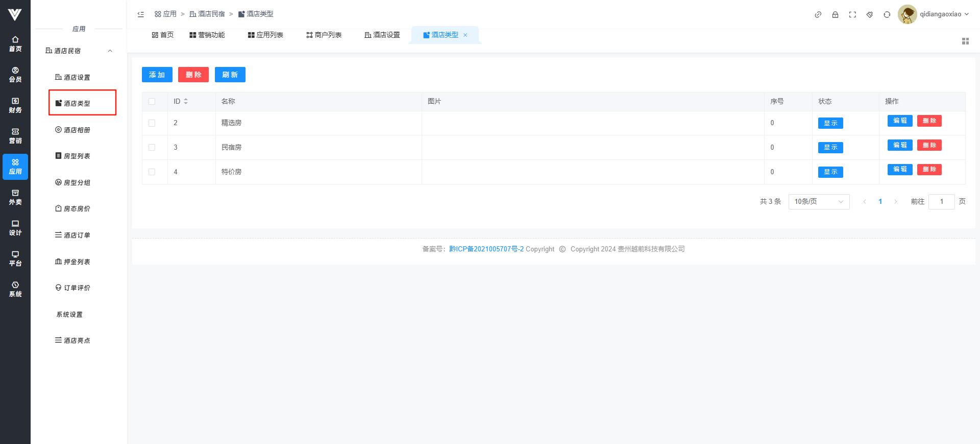Click the grid layout icon at right

[965, 41]
